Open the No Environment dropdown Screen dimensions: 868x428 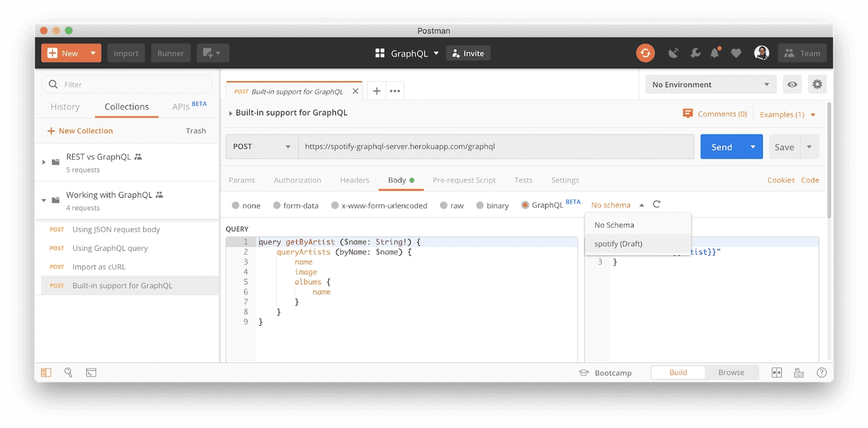pos(710,84)
